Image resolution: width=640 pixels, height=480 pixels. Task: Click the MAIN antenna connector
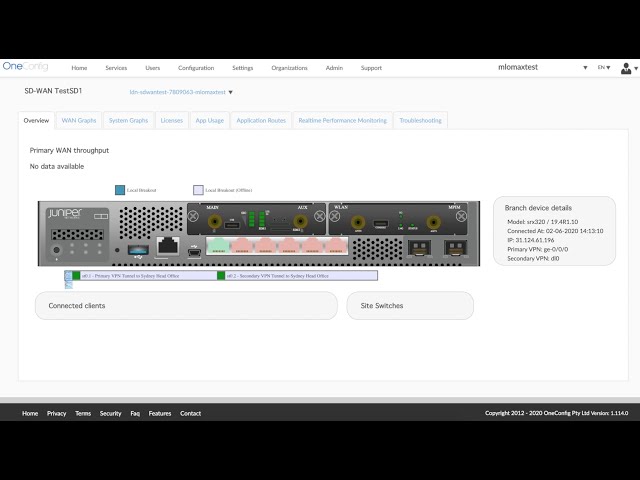pos(215,222)
